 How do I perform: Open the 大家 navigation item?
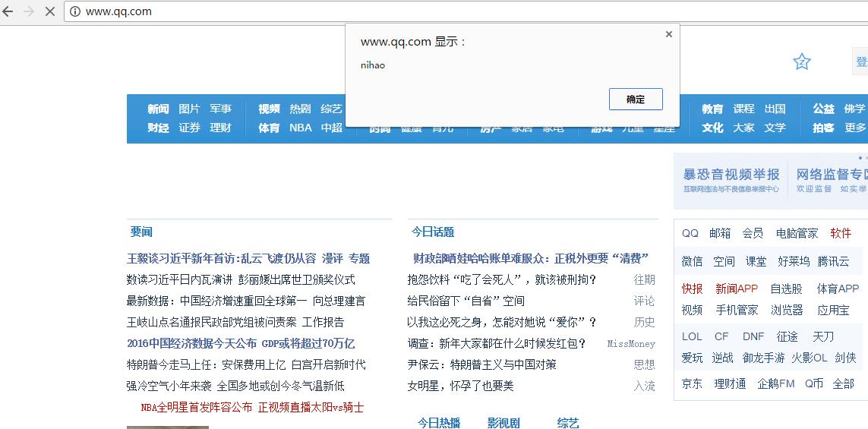click(x=744, y=128)
